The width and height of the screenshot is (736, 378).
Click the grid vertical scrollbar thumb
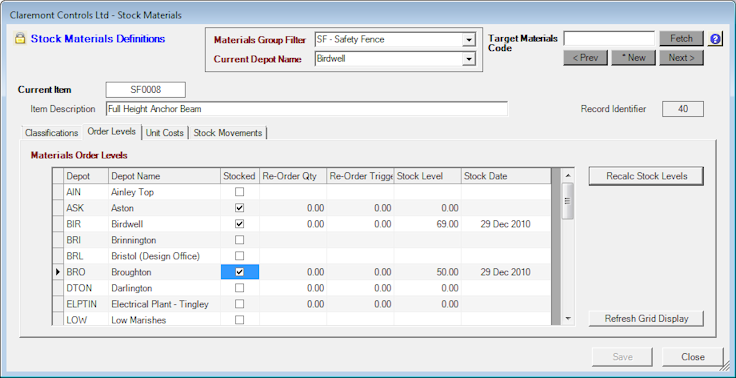pos(568,201)
